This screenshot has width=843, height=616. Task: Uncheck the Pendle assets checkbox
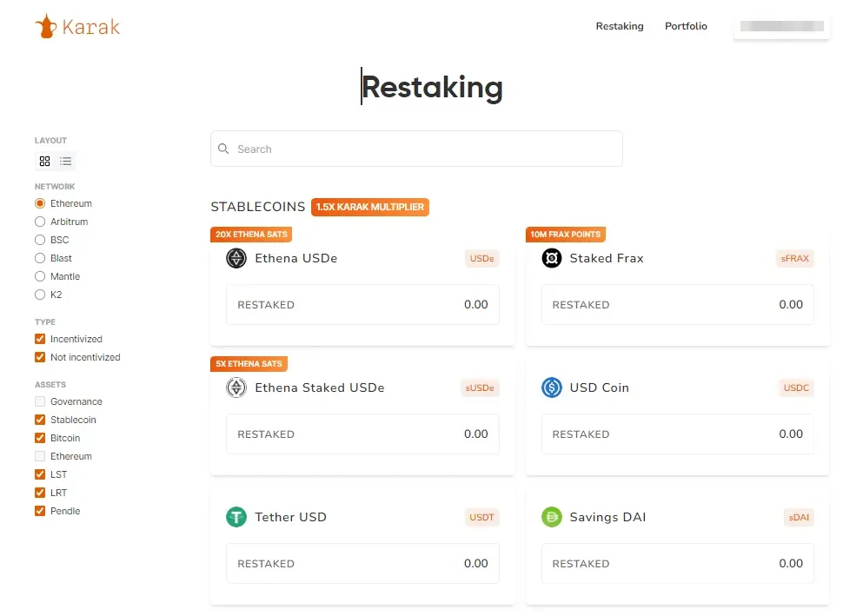click(x=40, y=511)
